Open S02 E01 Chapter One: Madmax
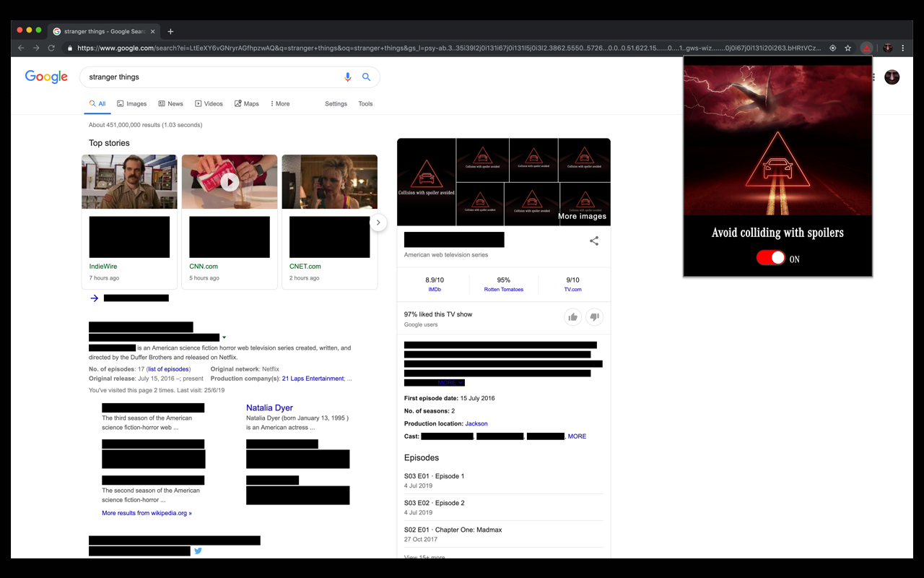This screenshot has width=924, height=578. (504, 534)
